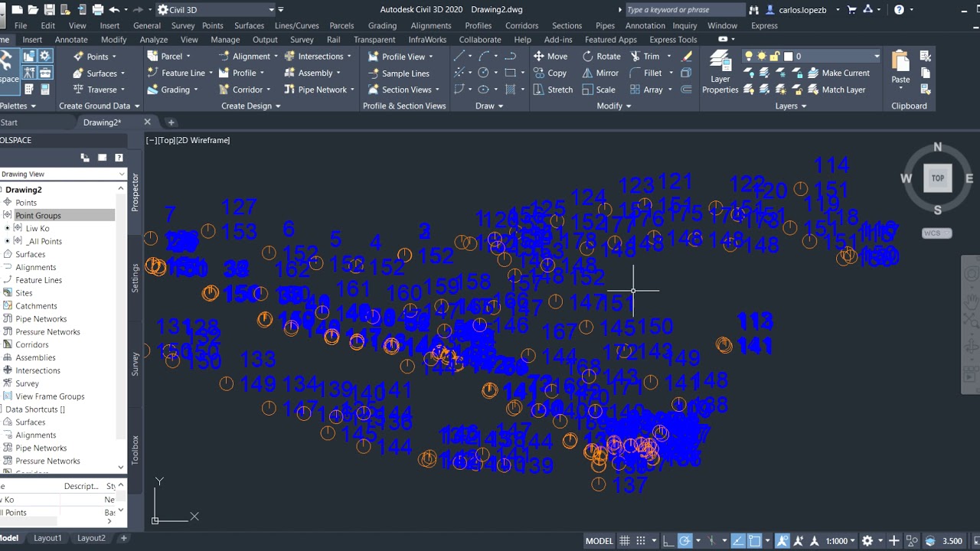Image resolution: width=980 pixels, height=551 pixels.
Task: Toggle ortho mode in status bar
Action: (668, 540)
